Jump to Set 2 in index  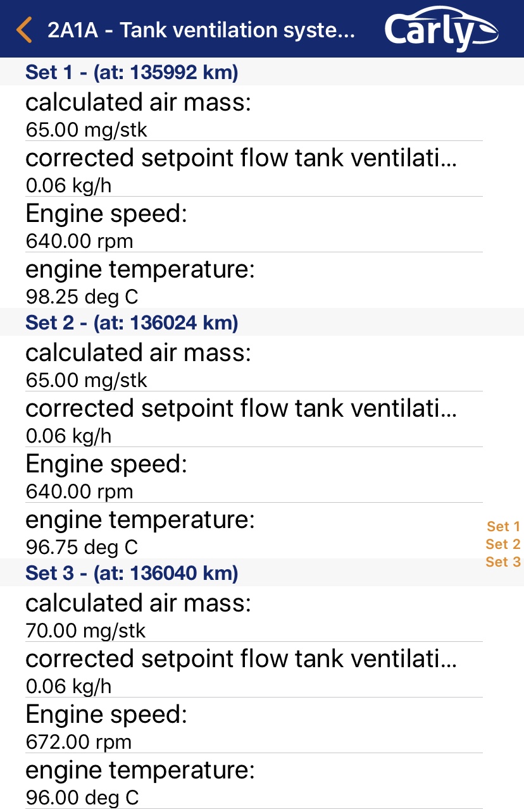(503, 544)
